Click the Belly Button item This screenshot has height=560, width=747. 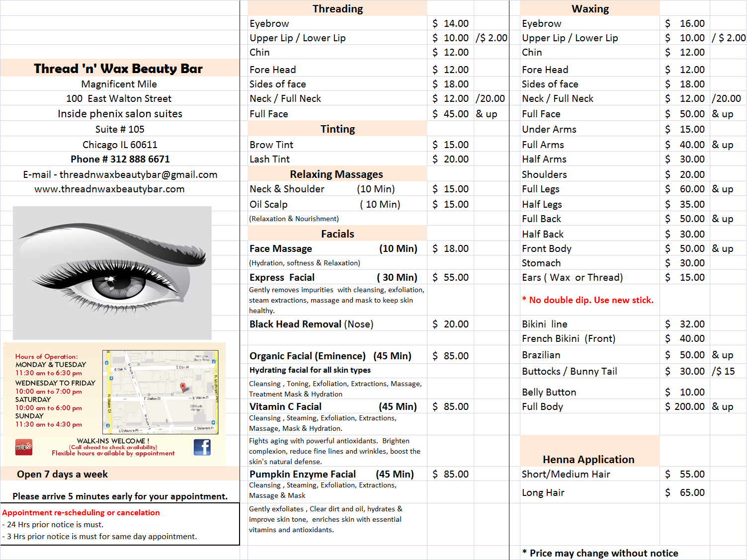pyautogui.click(x=549, y=392)
